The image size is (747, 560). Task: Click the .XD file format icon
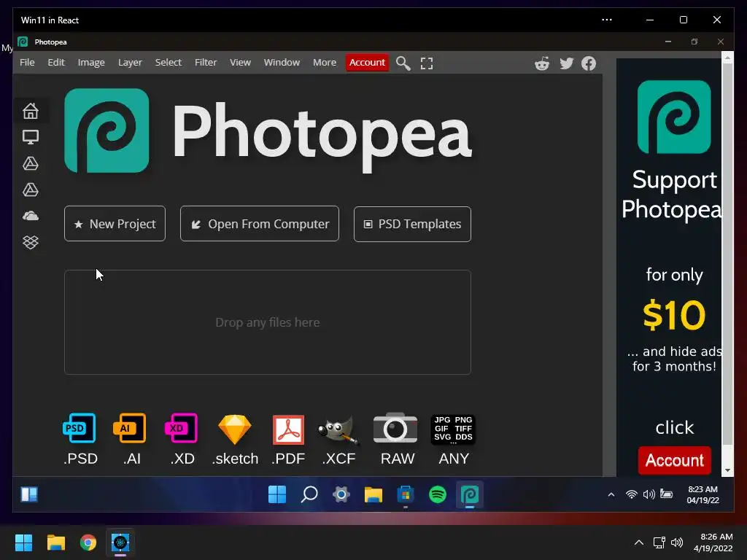(x=181, y=427)
